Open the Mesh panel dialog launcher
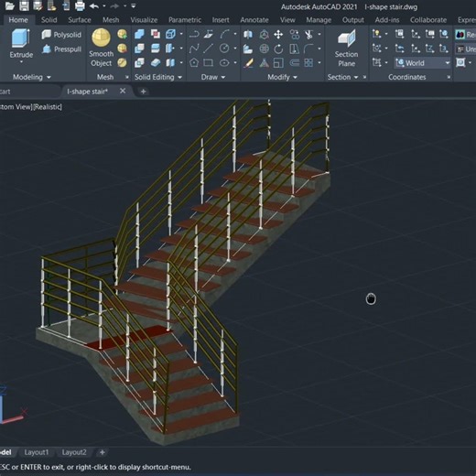The height and width of the screenshot is (476, 476). [127, 78]
